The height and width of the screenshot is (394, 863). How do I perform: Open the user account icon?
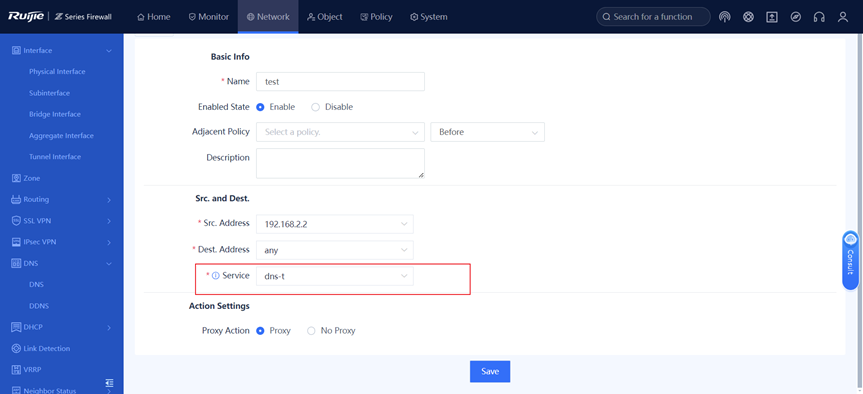843,17
